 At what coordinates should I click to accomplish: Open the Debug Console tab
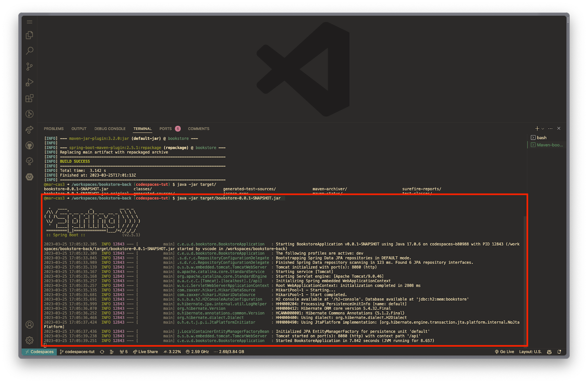coord(110,129)
